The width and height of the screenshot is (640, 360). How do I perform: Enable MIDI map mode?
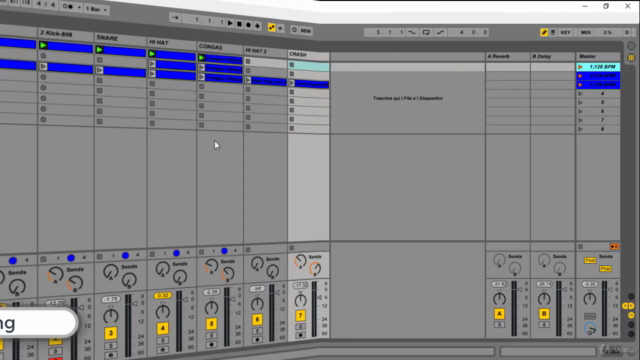(586, 32)
